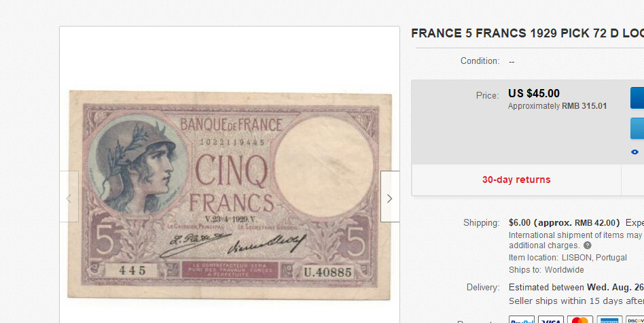Click the American Express payment logo
The height and width of the screenshot is (323, 644).
click(x=609, y=320)
